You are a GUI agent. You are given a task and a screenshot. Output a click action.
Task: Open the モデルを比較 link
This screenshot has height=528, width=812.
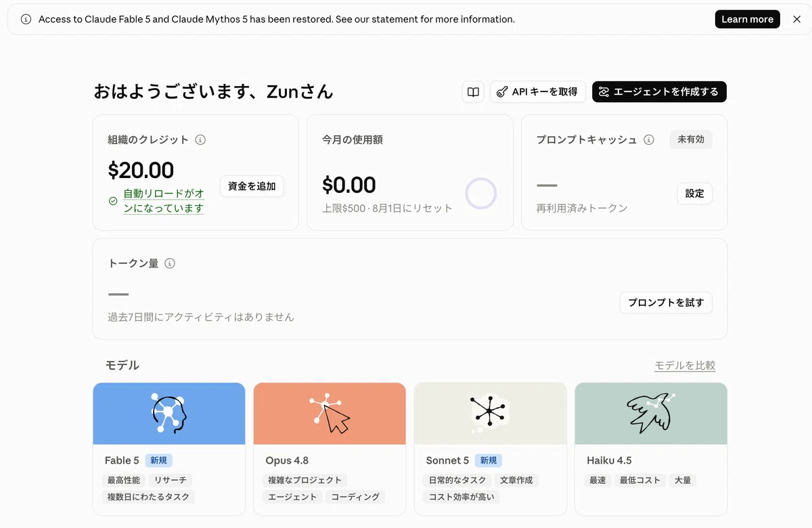point(685,366)
